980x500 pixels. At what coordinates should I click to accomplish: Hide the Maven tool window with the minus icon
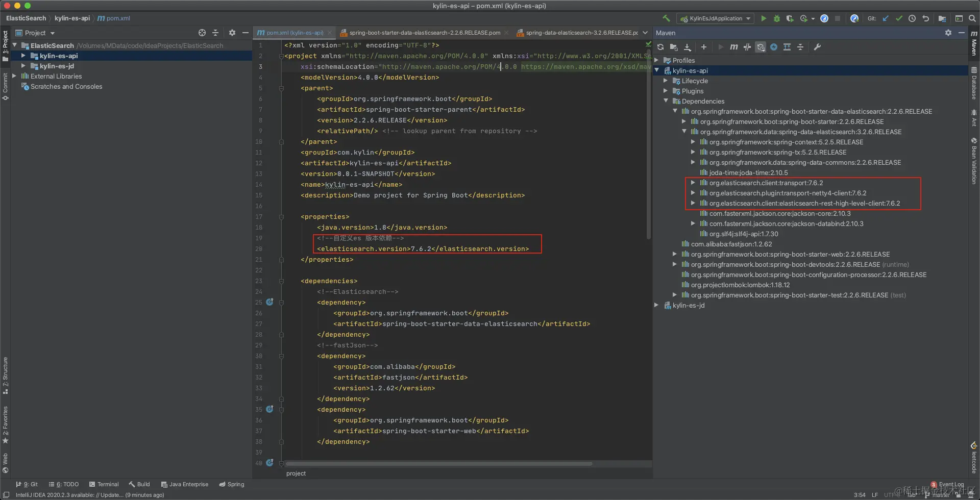point(962,33)
